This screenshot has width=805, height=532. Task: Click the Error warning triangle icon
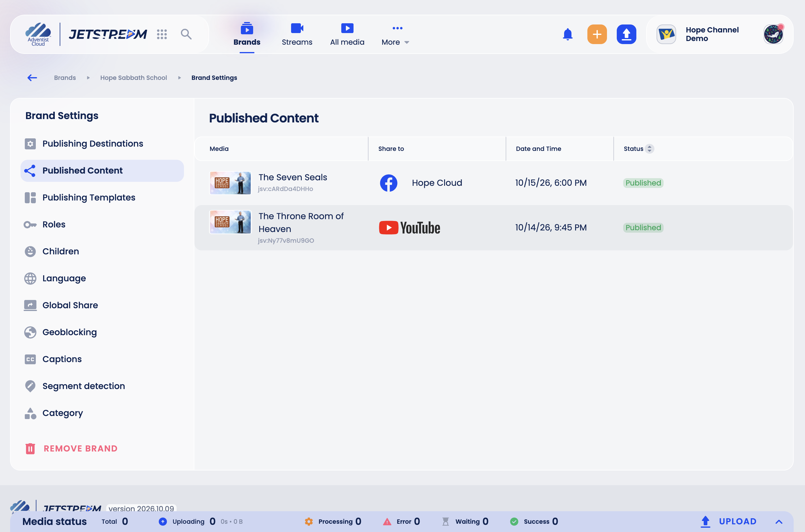point(387,522)
